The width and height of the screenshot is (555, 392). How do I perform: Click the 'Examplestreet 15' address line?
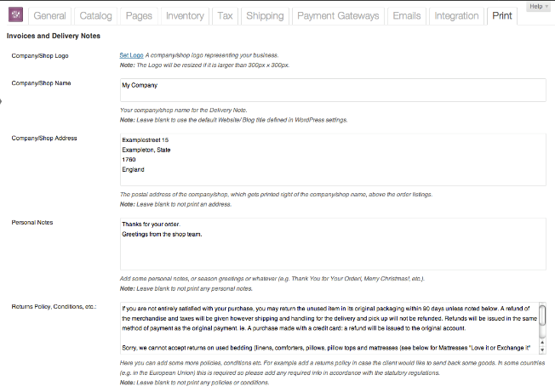click(x=145, y=140)
